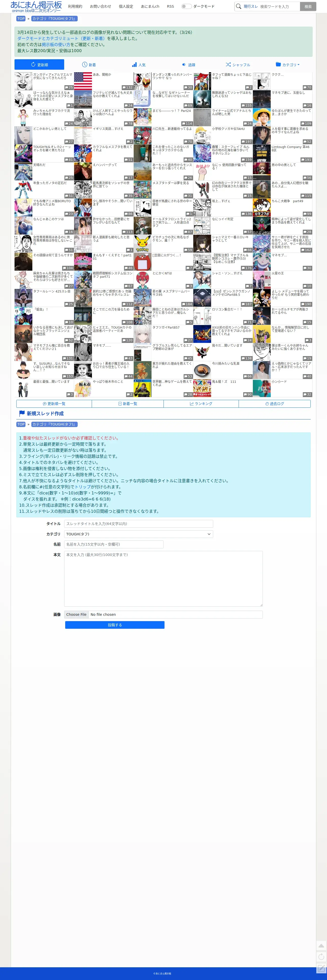Select the シャッフル sort tab

pyautogui.click(x=238, y=65)
